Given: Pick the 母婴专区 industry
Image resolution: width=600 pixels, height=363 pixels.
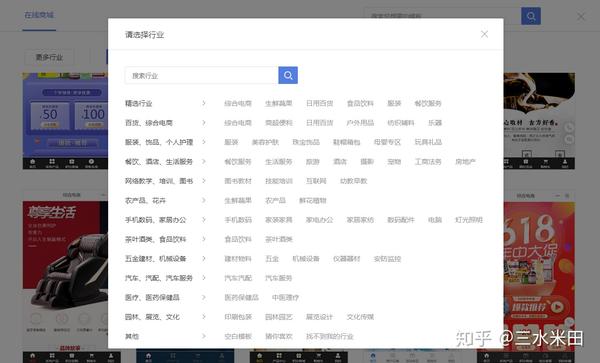Looking at the screenshot, I should click(387, 142).
